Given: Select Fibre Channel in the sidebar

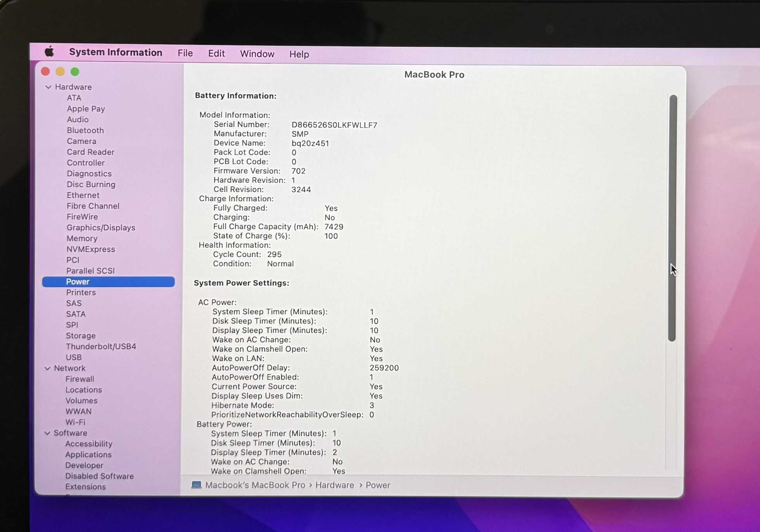Looking at the screenshot, I should 93,206.
